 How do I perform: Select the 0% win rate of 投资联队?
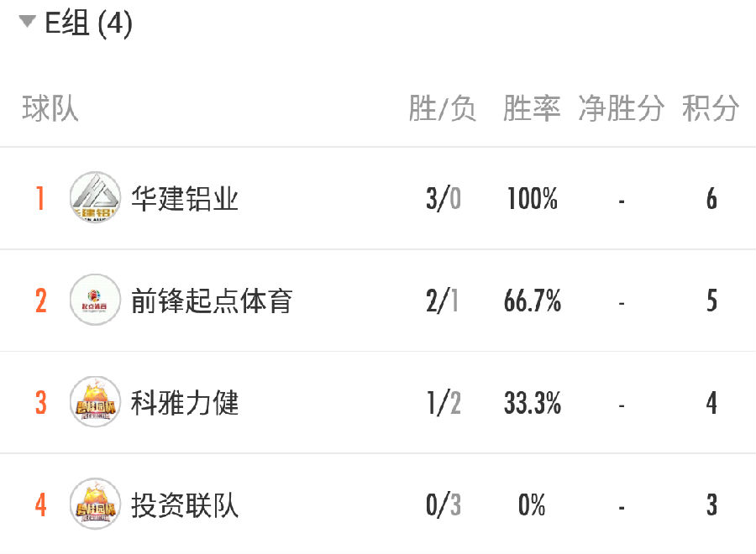tap(532, 504)
